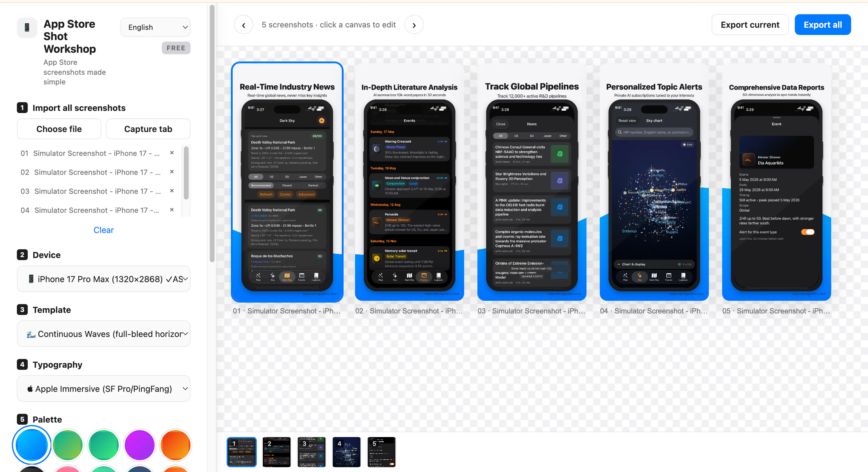Remove screenshot 03 from the import list
Image resolution: width=868 pixels, height=472 pixels.
click(172, 191)
